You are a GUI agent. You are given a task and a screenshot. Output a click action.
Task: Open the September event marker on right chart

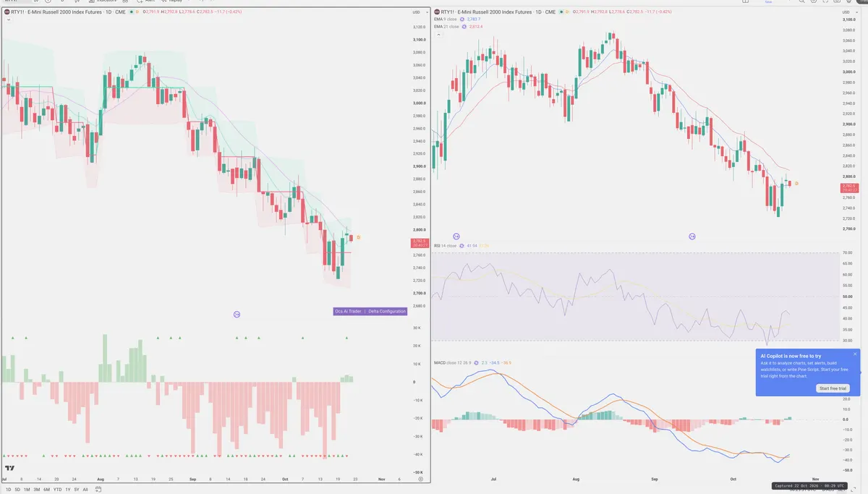692,236
